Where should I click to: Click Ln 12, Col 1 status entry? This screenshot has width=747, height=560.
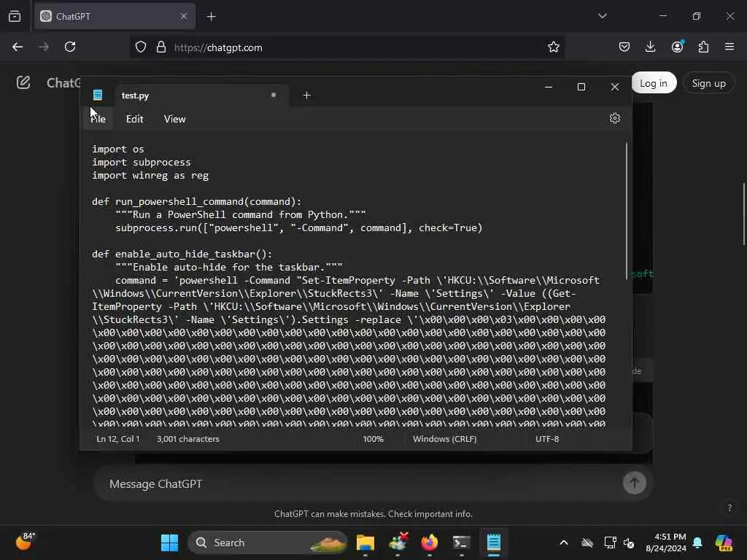[x=118, y=439]
